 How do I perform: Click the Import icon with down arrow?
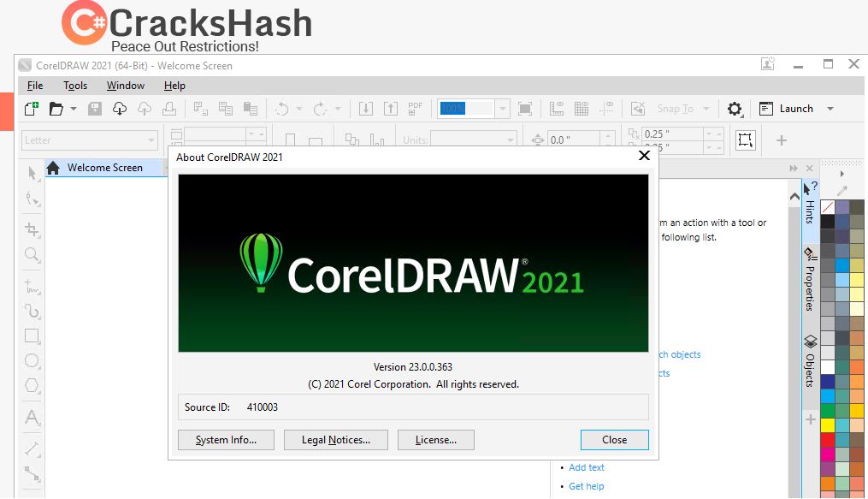pos(366,109)
